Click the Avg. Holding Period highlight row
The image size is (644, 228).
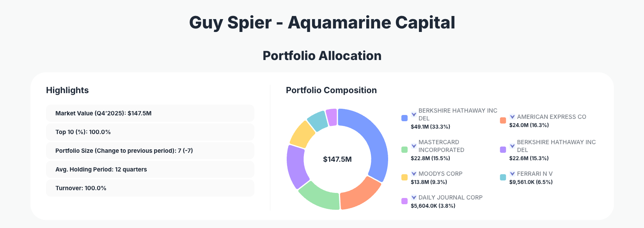pos(150,169)
